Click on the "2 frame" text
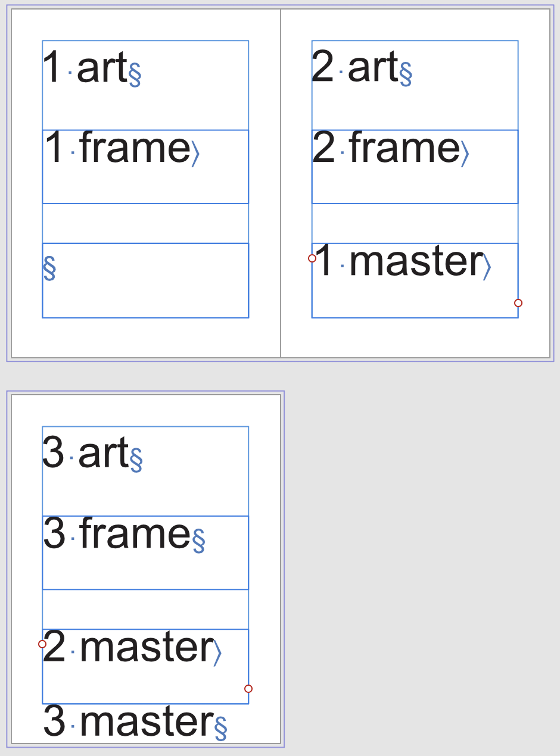 (x=387, y=148)
